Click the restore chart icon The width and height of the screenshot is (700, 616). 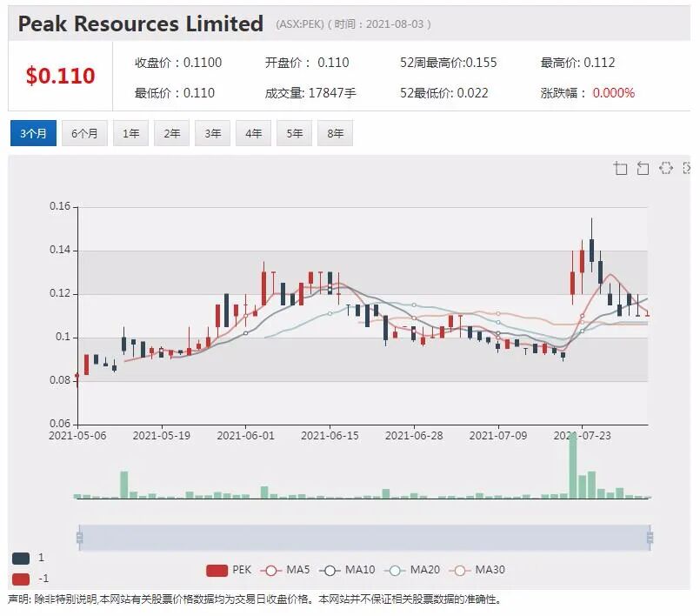point(665,168)
